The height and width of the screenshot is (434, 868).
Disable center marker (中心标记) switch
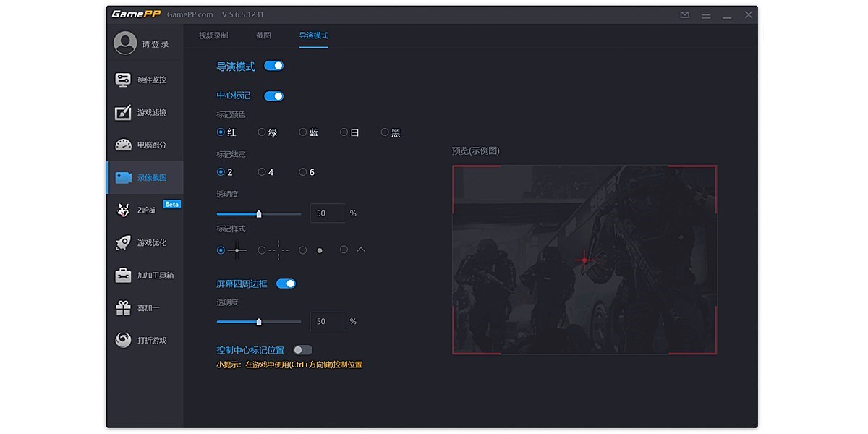[x=274, y=96]
